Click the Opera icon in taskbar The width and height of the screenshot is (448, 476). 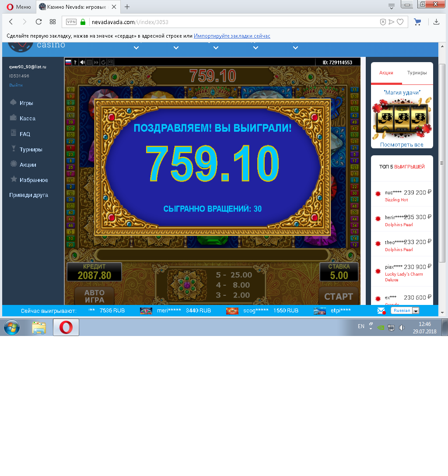coord(66,327)
